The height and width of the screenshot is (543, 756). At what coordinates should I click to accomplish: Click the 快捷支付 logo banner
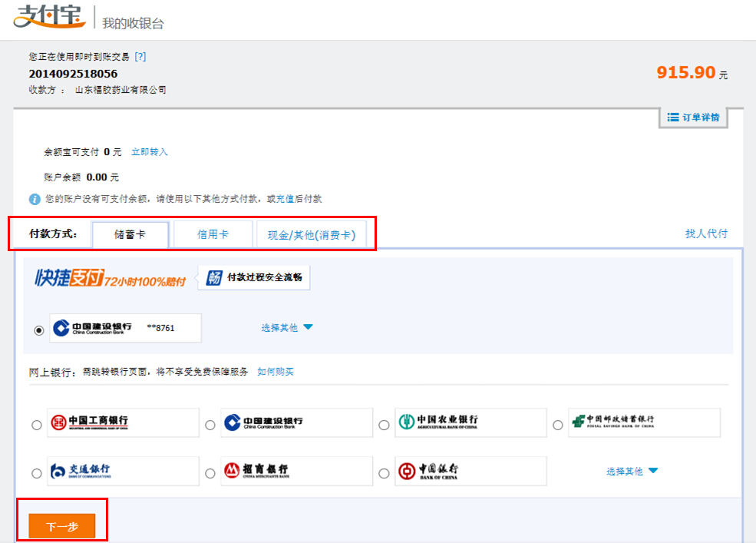tap(110, 278)
